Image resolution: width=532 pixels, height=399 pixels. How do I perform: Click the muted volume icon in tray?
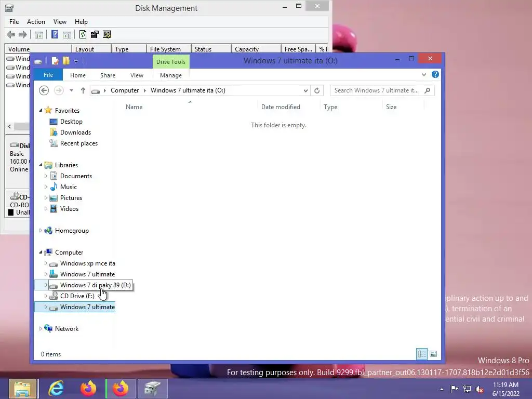tap(480, 389)
